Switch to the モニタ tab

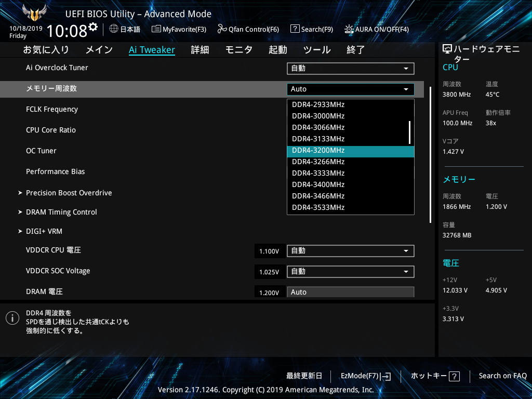pyautogui.click(x=239, y=50)
